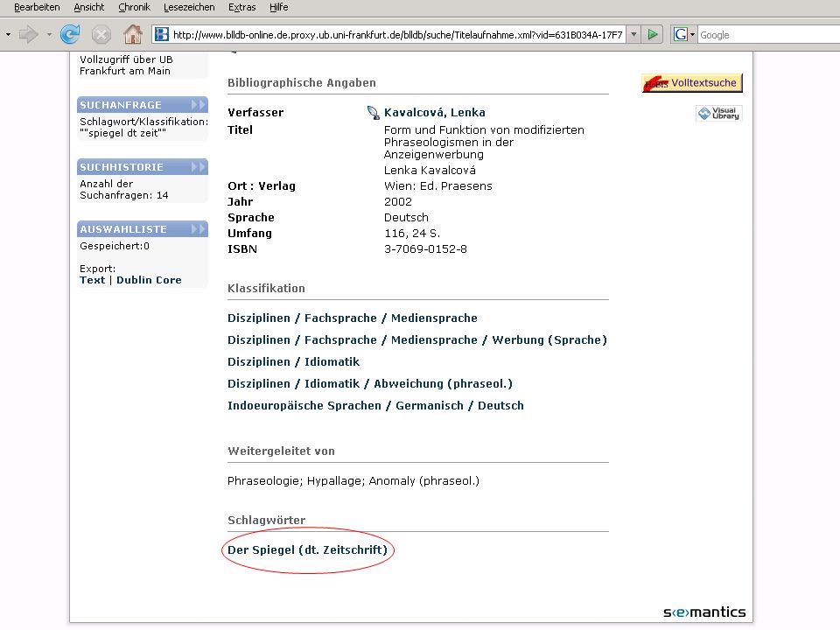
Task: Click the Volltextsuche button
Action: pos(692,83)
